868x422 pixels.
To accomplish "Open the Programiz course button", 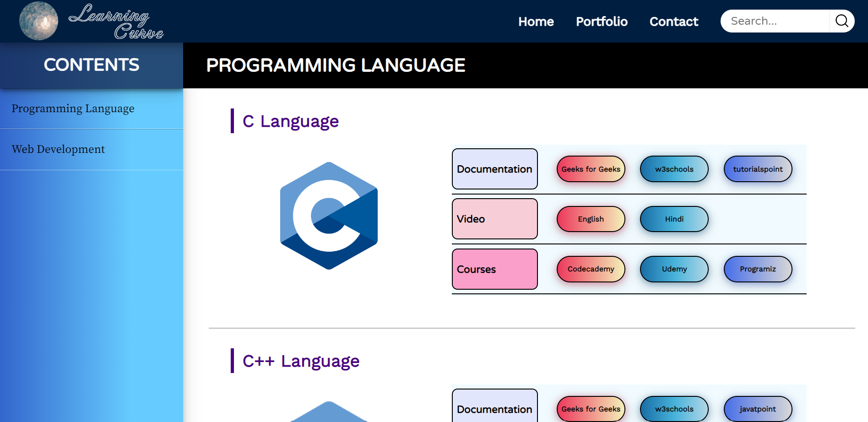I will pos(758,269).
